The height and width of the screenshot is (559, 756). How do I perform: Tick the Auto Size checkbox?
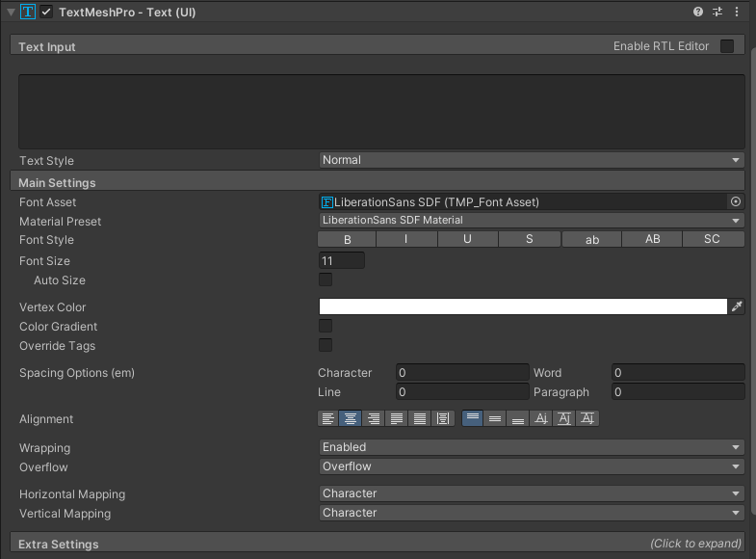326,279
